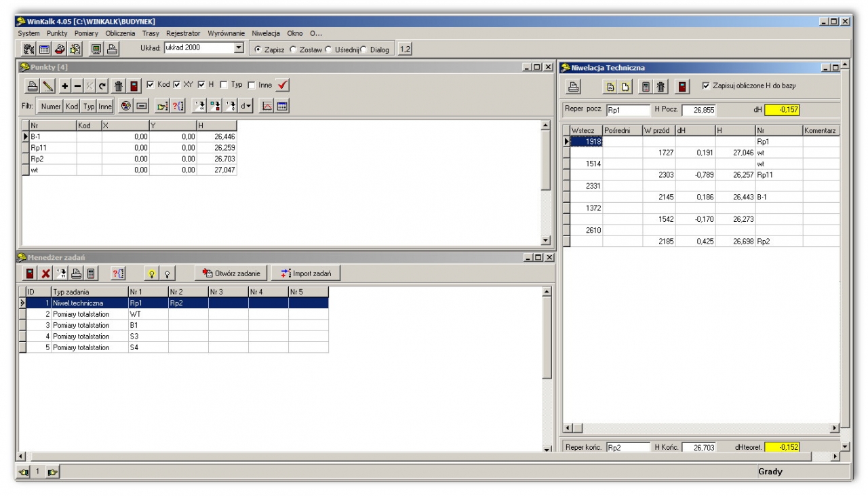The image size is (868, 496).
Task: Click the red door exit icon in Niwelacja Techniczna
Action: pos(683,87)
